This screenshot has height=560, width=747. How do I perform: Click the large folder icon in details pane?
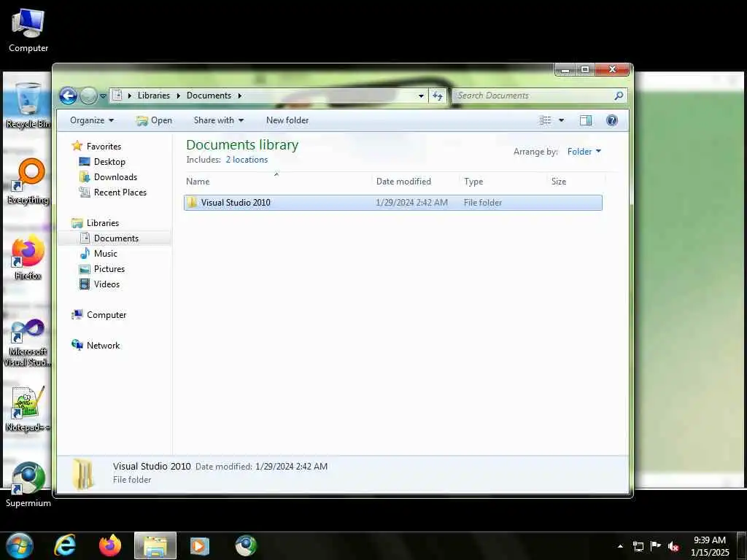83,474
